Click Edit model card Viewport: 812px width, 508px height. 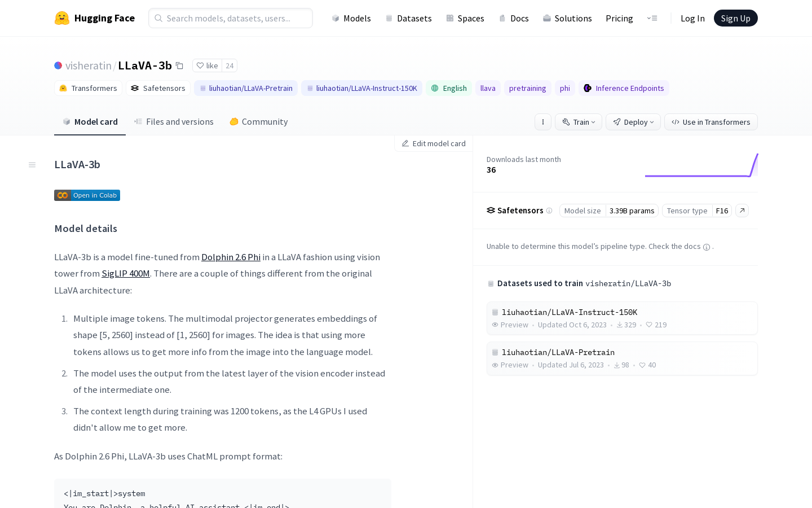pyautogui.click(x=434, y=143)
